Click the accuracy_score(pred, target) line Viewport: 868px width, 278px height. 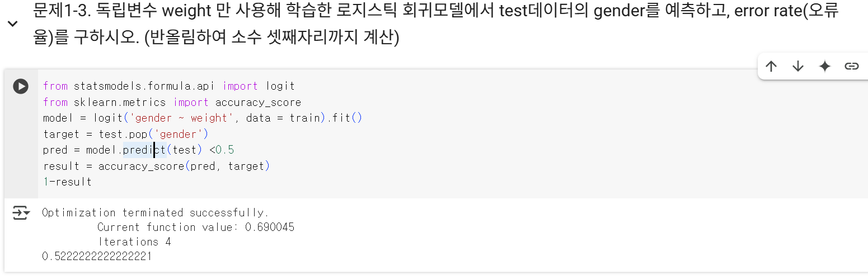[x=156, y=166]
